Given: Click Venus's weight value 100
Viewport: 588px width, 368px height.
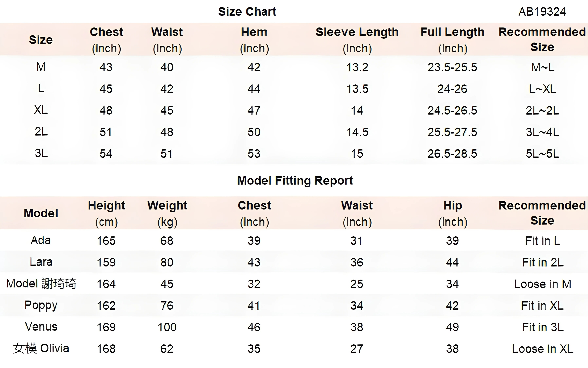Looking at the screenshot, I should point(167,327).
